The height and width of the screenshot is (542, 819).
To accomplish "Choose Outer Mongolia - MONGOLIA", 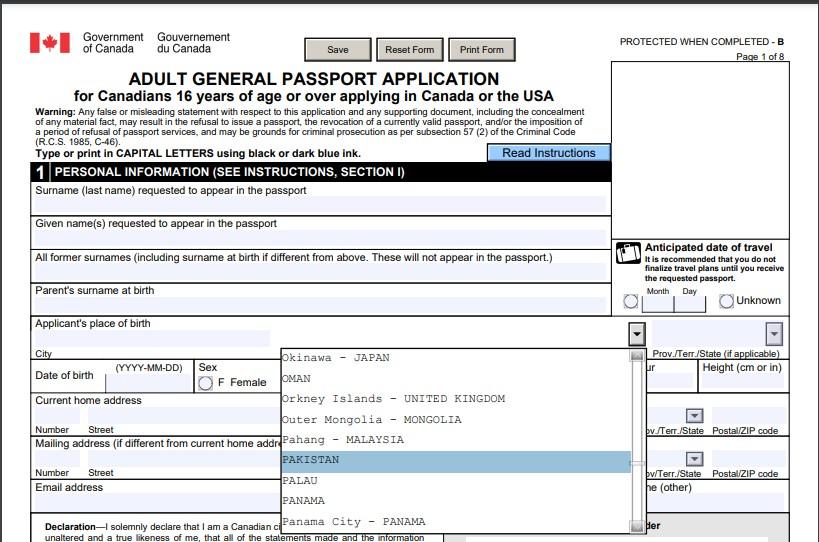I will [456, 420].
